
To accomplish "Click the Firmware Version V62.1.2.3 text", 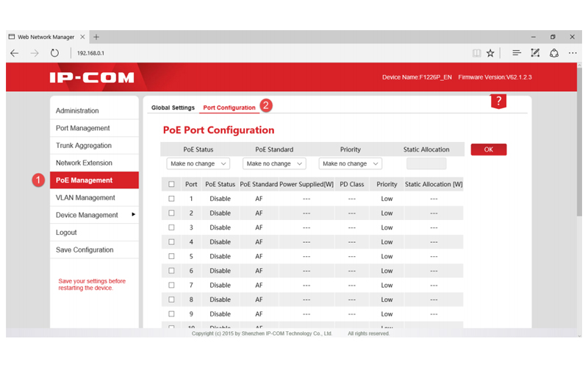I will pos(495,77).
